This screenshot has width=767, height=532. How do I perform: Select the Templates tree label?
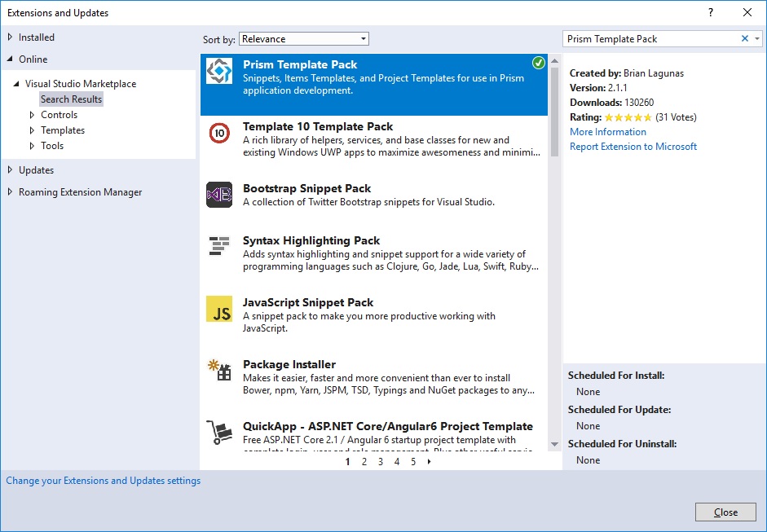coord(63,130)
